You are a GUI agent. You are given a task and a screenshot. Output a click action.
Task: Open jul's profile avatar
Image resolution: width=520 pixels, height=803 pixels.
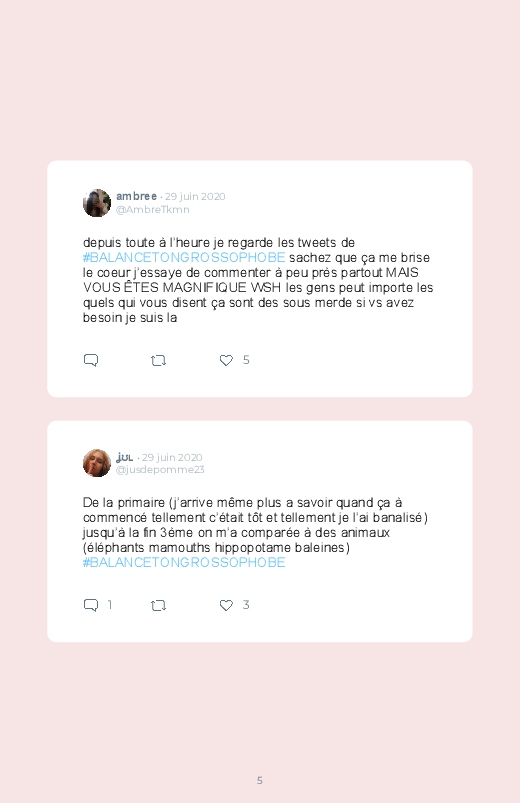(97, 463)
